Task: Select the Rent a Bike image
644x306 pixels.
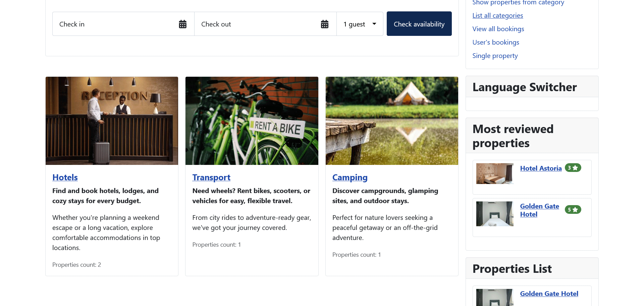Action: (x=252, y=121)
